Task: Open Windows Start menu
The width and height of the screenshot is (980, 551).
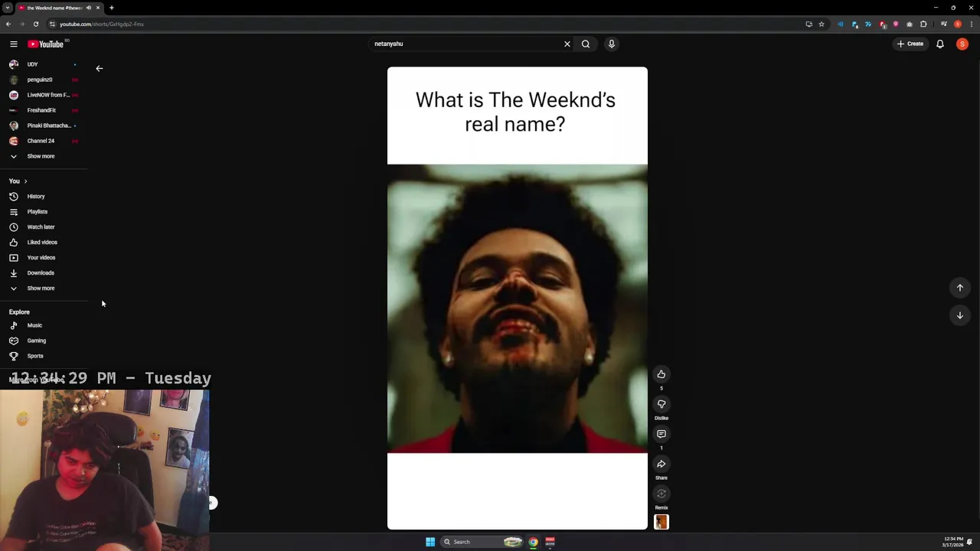Action: pyautogui.click(x=430, y=542)
